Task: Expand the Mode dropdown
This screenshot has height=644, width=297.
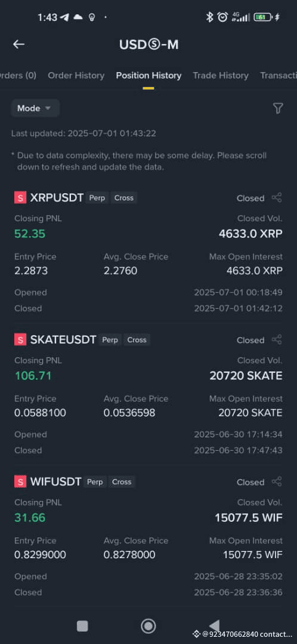Action: [35, 109]
